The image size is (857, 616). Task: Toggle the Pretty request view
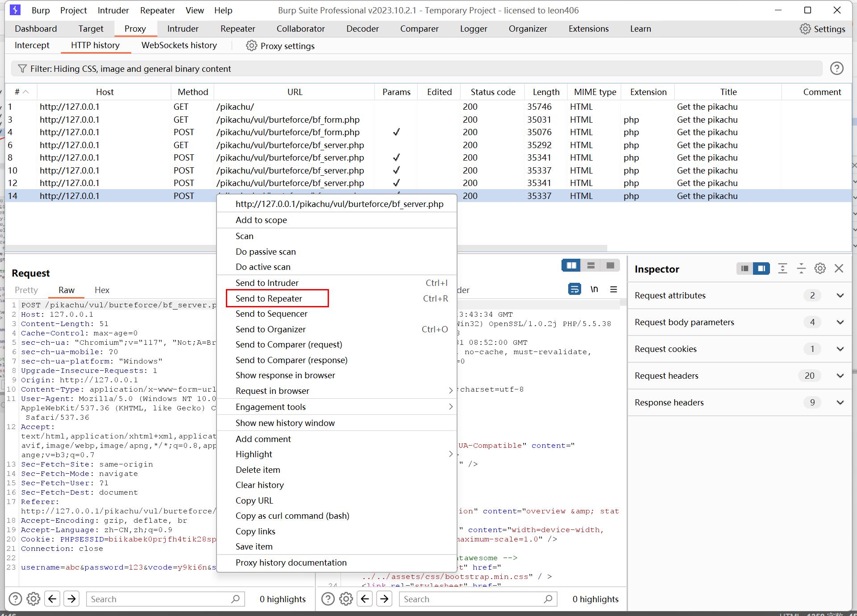(27, 289)
